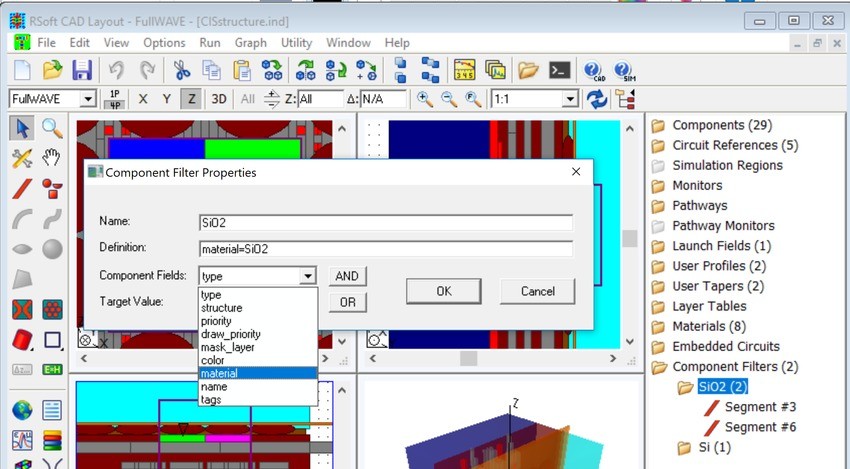This screenshot has width=850, height=469.
Task: Toggle the X view button
Action: [143, 99]
